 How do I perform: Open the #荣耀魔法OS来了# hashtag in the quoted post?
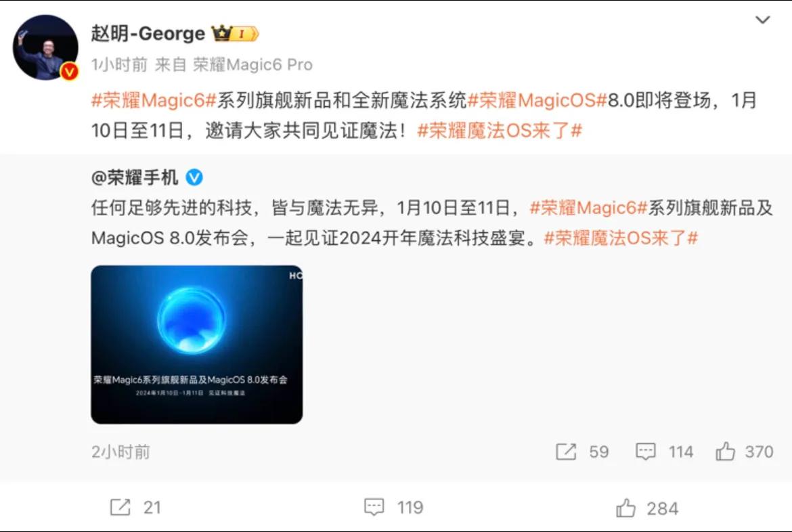click(x=621, y=238)
